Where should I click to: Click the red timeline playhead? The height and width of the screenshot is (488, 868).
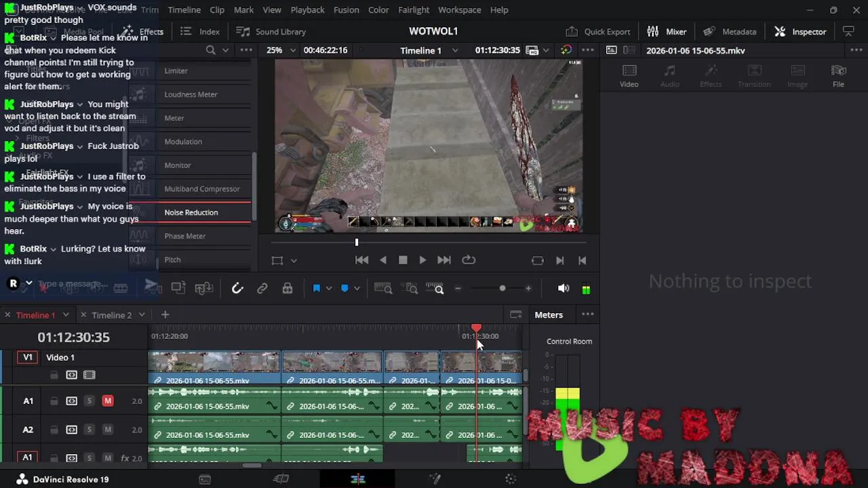477,328
